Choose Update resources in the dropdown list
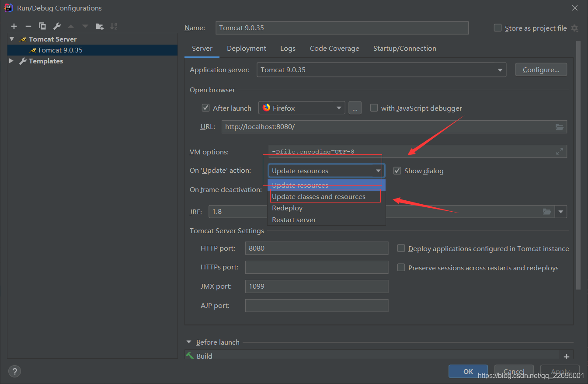The height and width of the screenshot is (384, 588). [x=326, y=185]
